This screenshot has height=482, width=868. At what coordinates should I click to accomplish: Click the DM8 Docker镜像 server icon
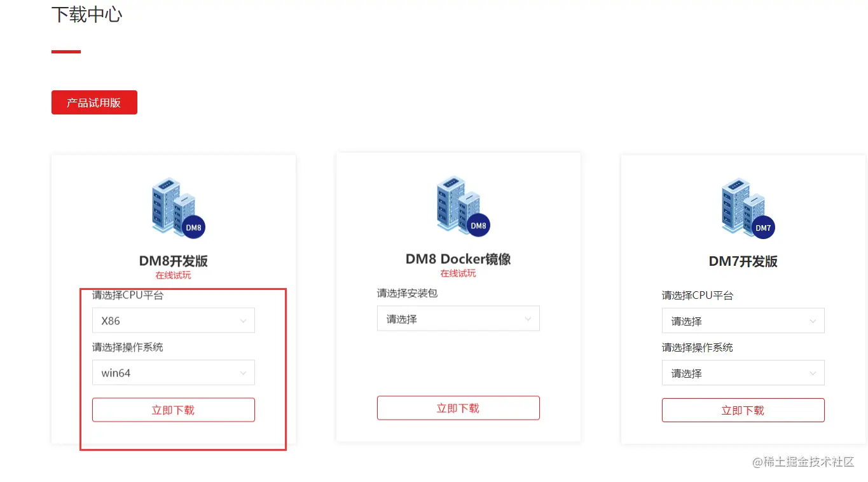coord(463,206)
